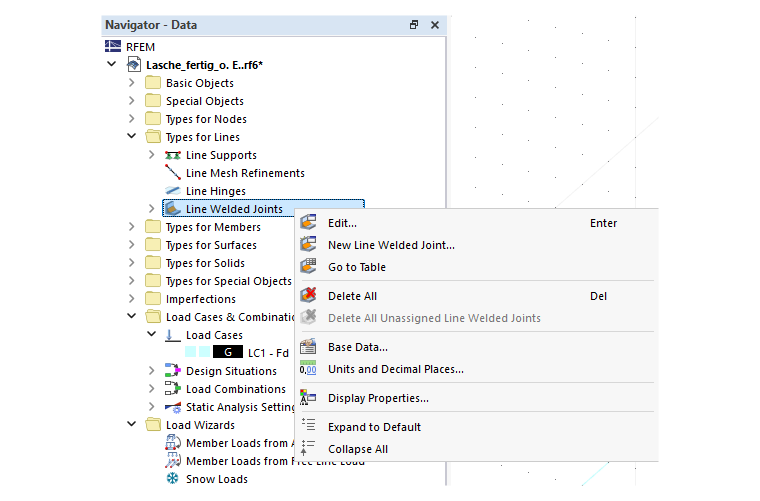
Task: Expand the Types for Members folder
Action: pos(131,226)
